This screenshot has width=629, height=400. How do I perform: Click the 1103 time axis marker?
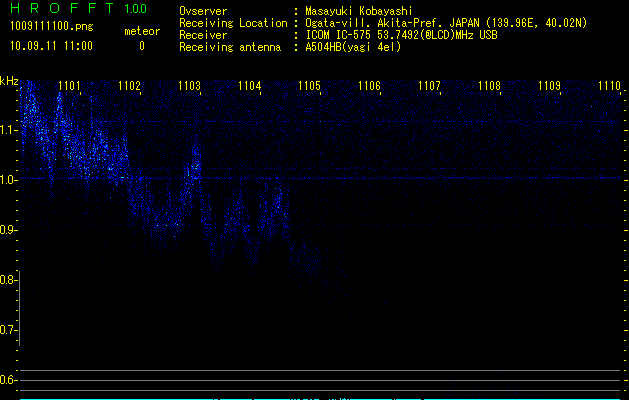coord(189,86)
